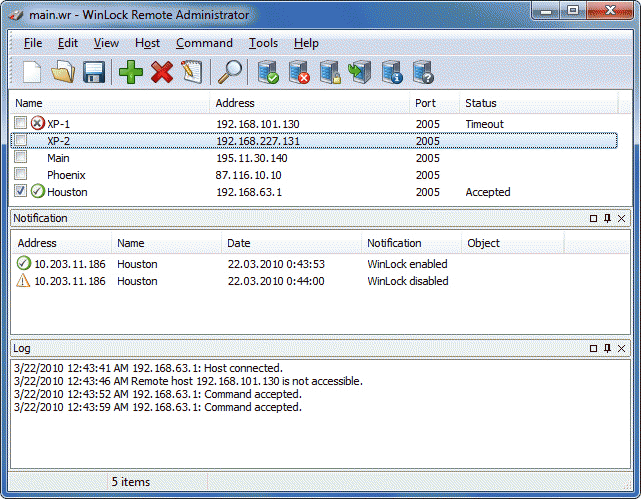Maximize the Log panel
The image size is (641, 499).
(594, 348)
